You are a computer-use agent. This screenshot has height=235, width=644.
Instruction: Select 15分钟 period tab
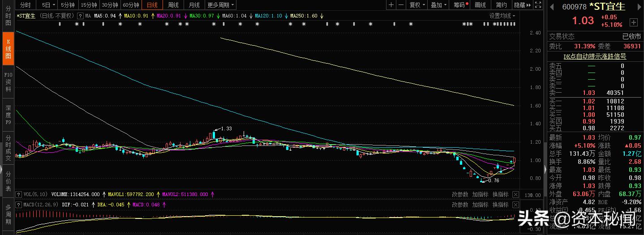point(89,5)
